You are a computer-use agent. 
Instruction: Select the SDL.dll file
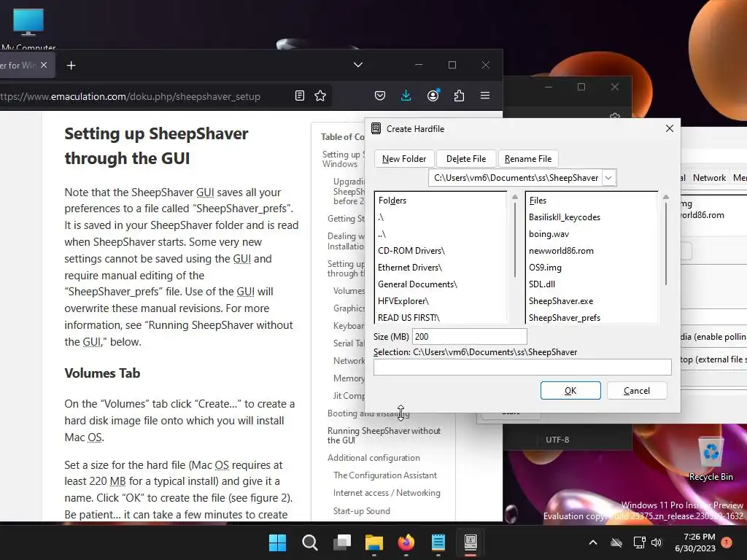542,284
